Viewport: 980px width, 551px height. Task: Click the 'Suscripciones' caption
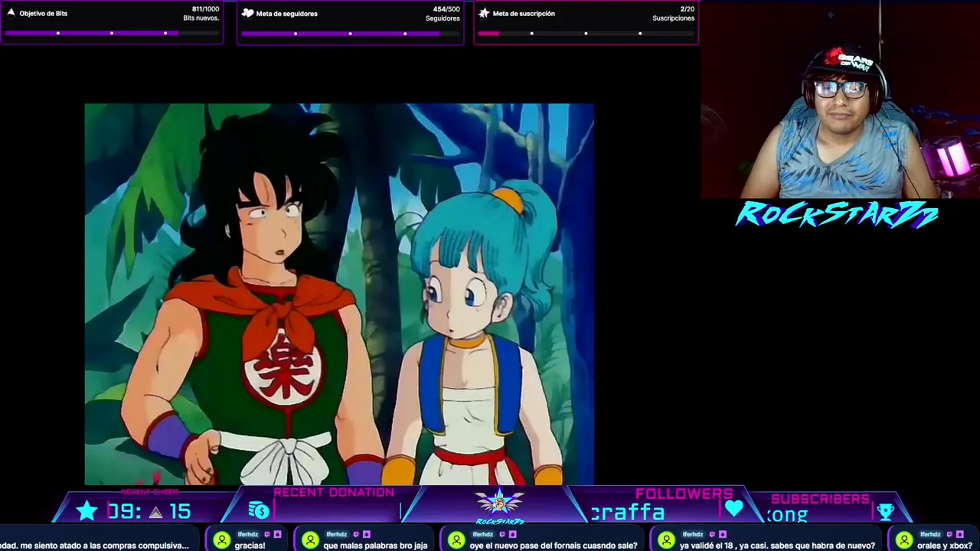[674, 18]
